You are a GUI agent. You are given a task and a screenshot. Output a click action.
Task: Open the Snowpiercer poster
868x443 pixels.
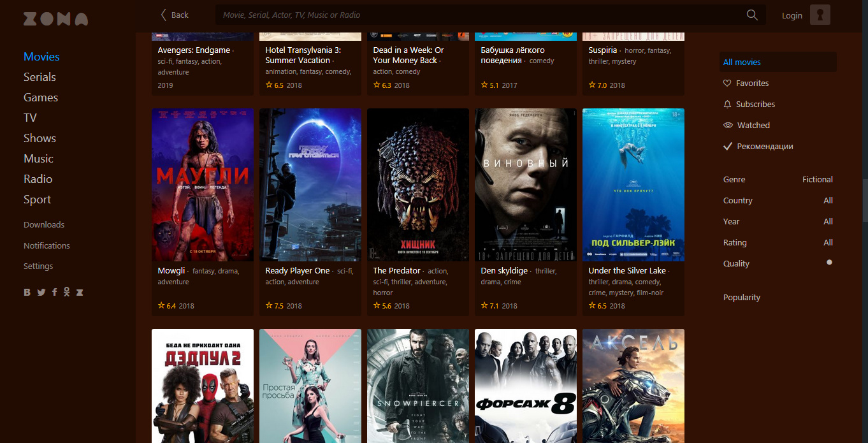tap(418, 386)
